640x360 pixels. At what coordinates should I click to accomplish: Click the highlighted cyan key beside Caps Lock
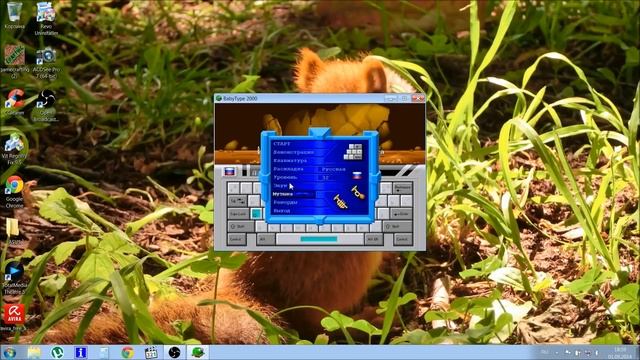[256, 213]
